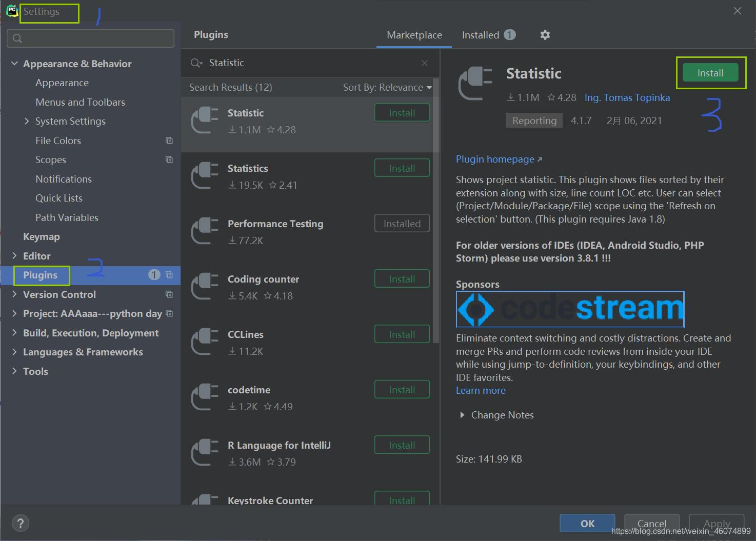Click the Plugins update count badge
This screenshot has height=541, width=756.
[x=154, y=275]
